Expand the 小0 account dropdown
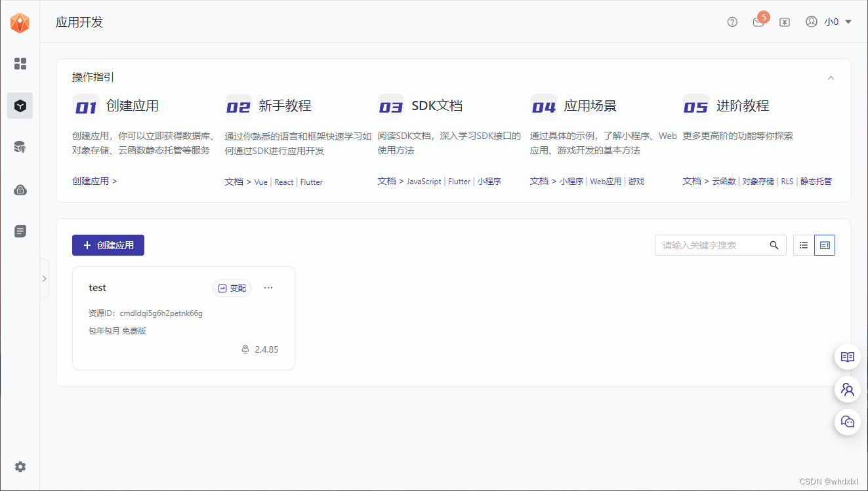The width and height of the screenshot is (868, 491). (833, 22)
